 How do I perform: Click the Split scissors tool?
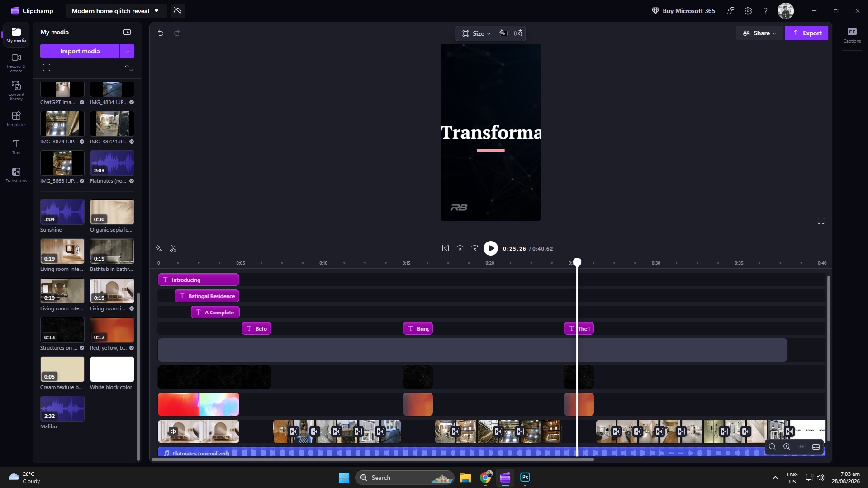point(173,249)
